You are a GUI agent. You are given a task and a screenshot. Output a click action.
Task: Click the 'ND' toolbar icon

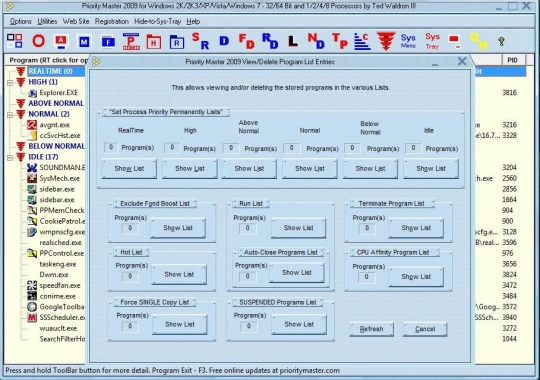[316, 41]
